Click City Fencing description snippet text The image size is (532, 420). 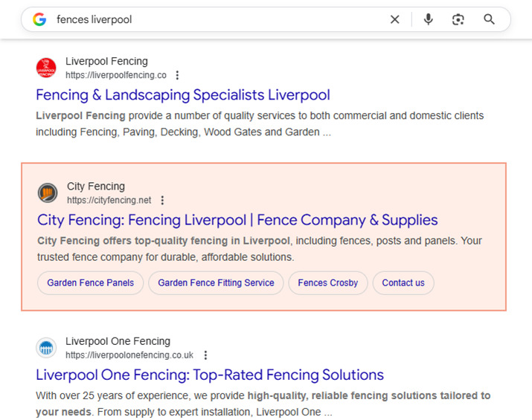[x=260, y=249]
